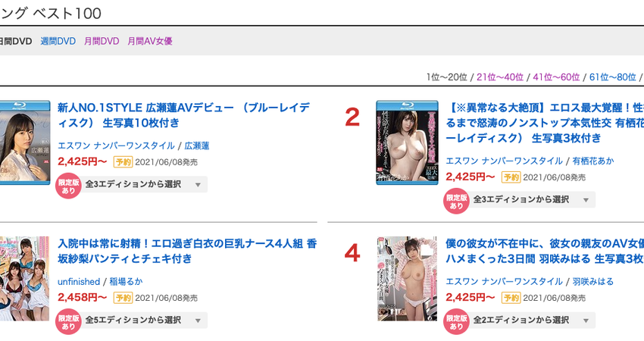Click the 限定版あり badge under the unfinished item

68,322
